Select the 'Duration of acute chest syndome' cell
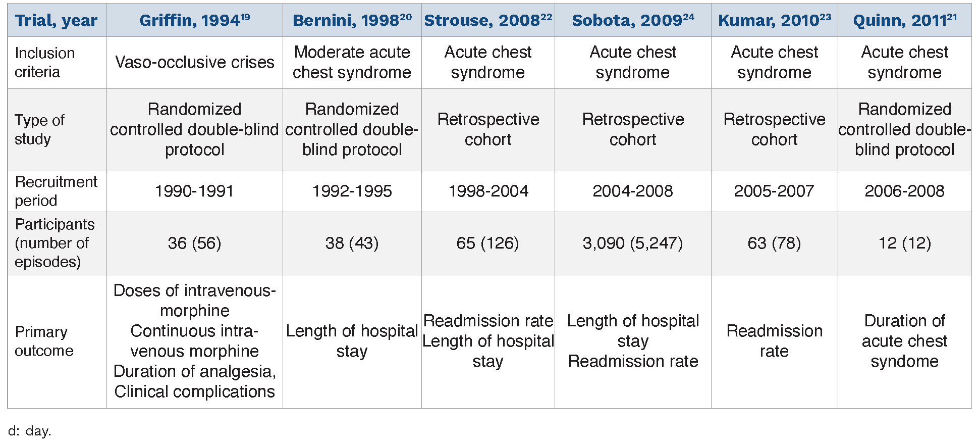This screenshot has height=443, width=980. [904, 341]
